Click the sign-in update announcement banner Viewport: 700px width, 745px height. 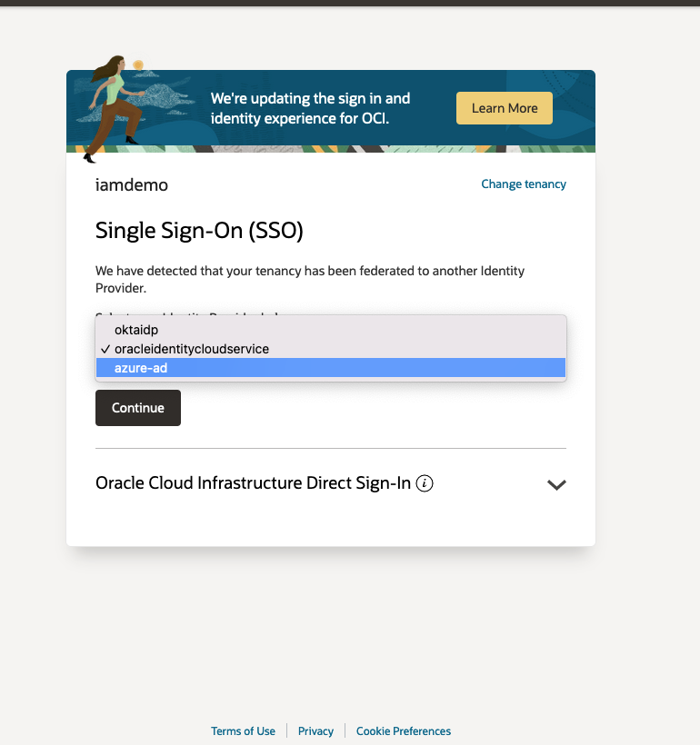click(310, 108)
